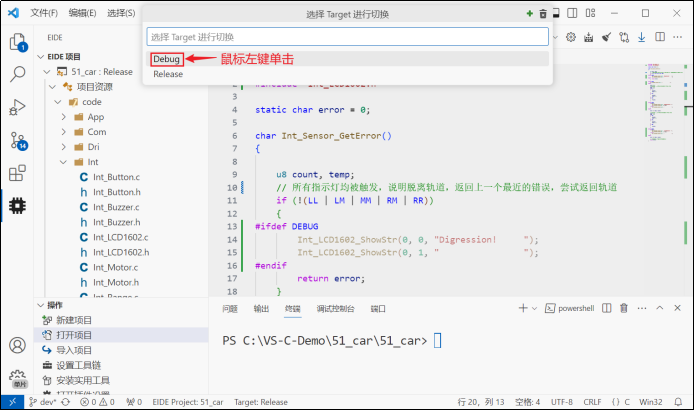Open the Customize Layout icon
The width and height of the screenshot is (695, 411).
tap(590, 13)
